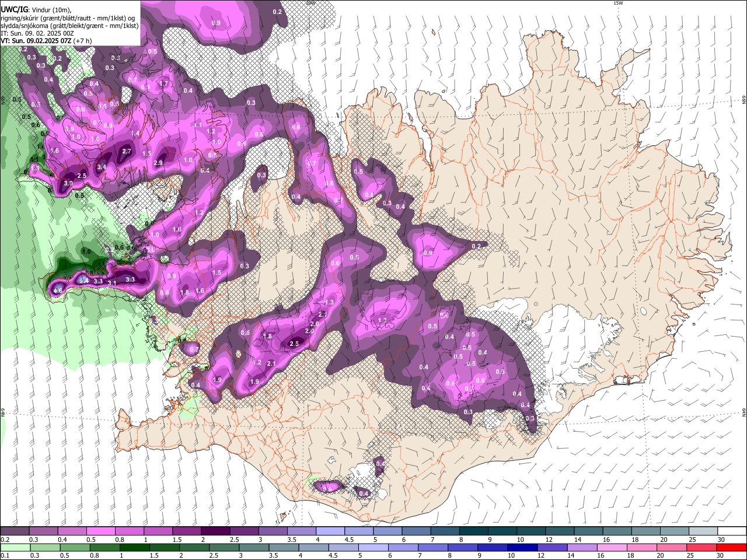Click the '2.9' precipitation value on the map
The image size is (747, 560).
[x=158, y=163]
